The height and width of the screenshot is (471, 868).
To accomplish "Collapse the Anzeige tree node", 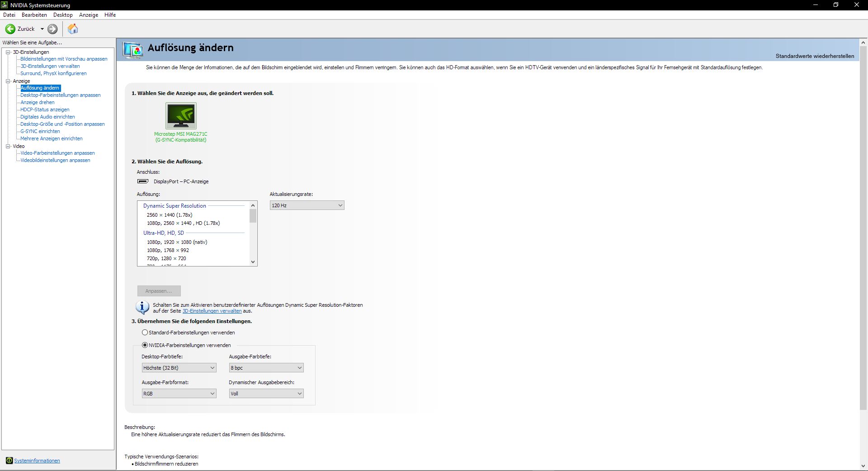I will [x=8, y=81].
